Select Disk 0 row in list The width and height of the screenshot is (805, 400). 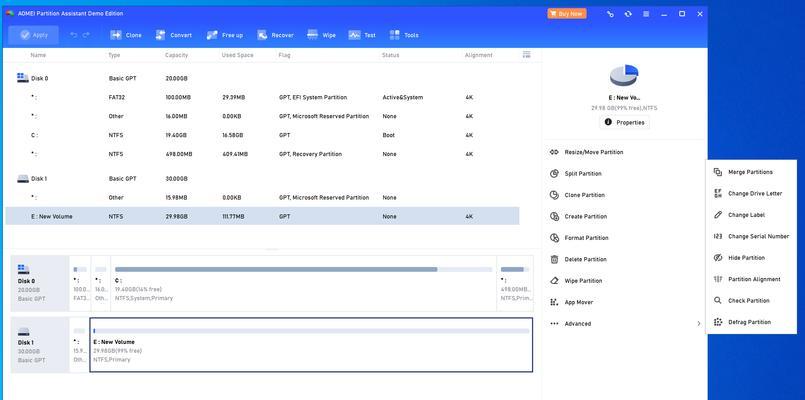click(262, 79)
